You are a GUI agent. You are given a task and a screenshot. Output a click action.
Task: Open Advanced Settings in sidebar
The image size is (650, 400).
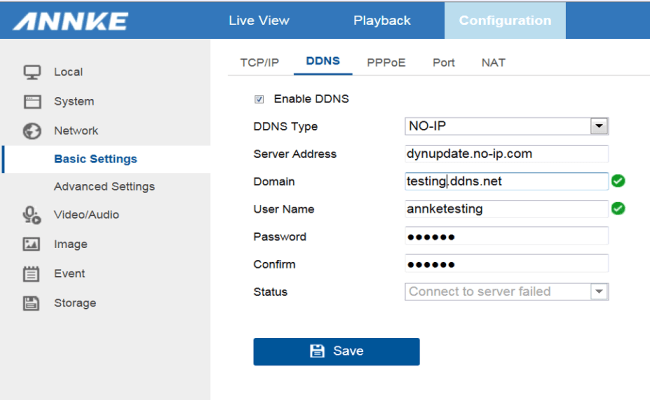click(x=104, y=186)
